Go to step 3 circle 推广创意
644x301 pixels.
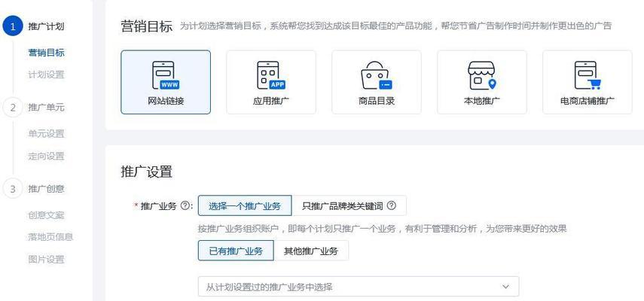[x=13, y=189]
